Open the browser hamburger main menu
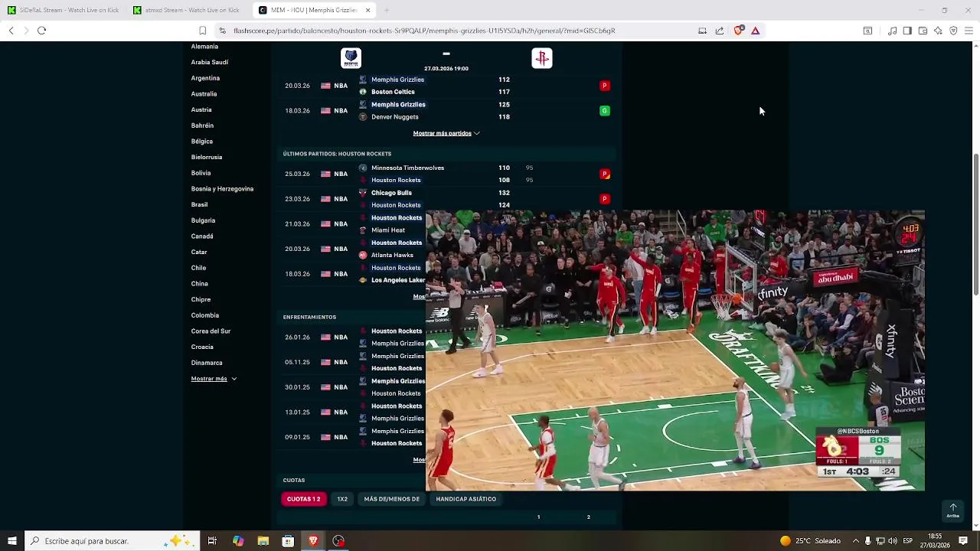The image size is (980, 551). point(969,31)
